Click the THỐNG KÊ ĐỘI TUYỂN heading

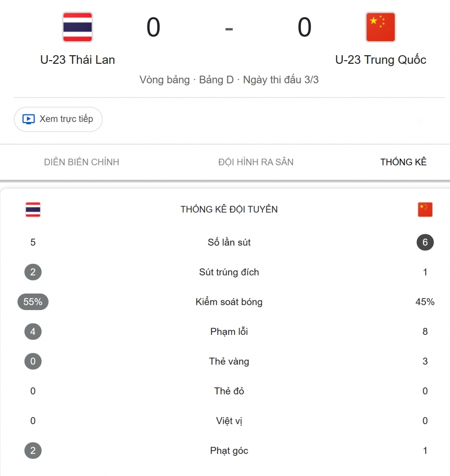click(x=229, y=209)
